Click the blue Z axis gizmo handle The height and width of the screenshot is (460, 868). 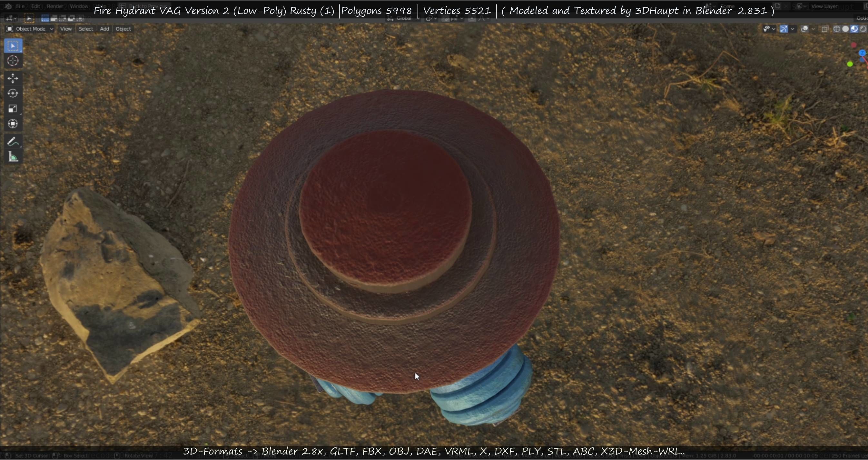[x=862, y=53]
